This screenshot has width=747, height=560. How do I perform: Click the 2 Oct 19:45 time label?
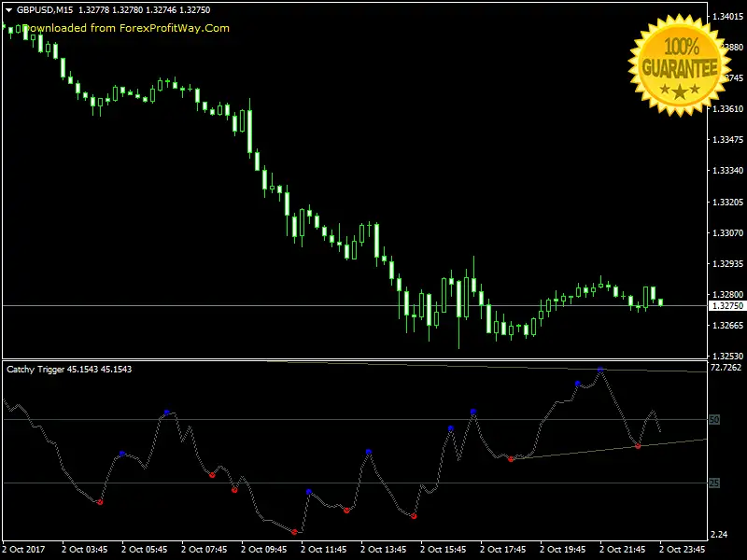[x=563, y=550]
